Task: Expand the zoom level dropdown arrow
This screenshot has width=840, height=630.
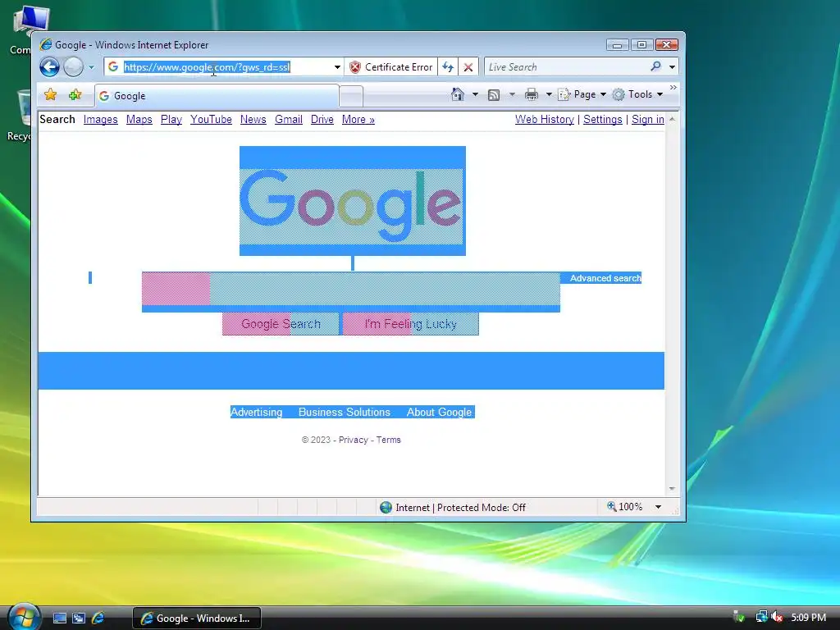Action: pos(658,507)
